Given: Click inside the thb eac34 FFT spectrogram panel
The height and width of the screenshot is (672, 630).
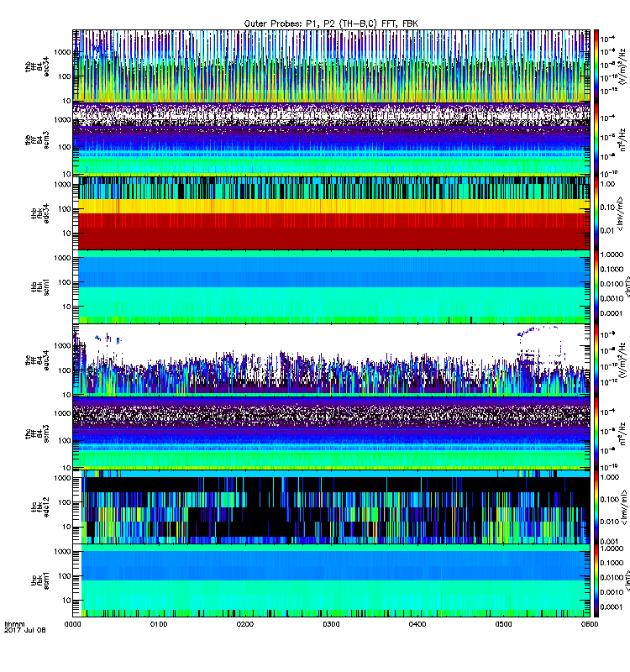Looking at the screenshot, I should pyautogui.click(x=331, y=66).
